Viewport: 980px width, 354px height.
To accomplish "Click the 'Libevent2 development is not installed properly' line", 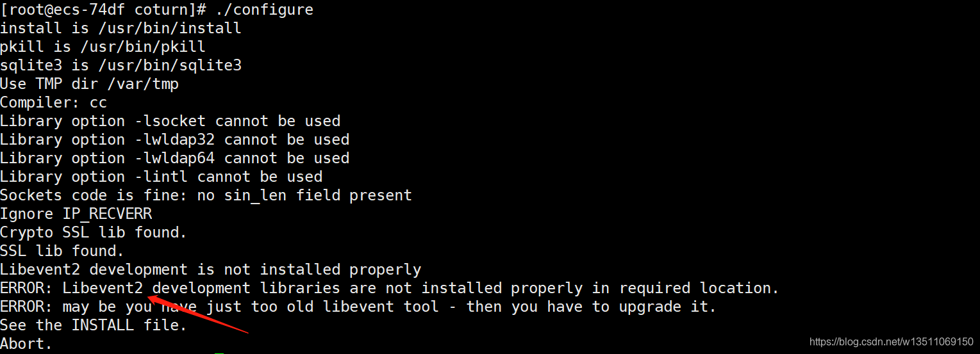I will [210, 270].
